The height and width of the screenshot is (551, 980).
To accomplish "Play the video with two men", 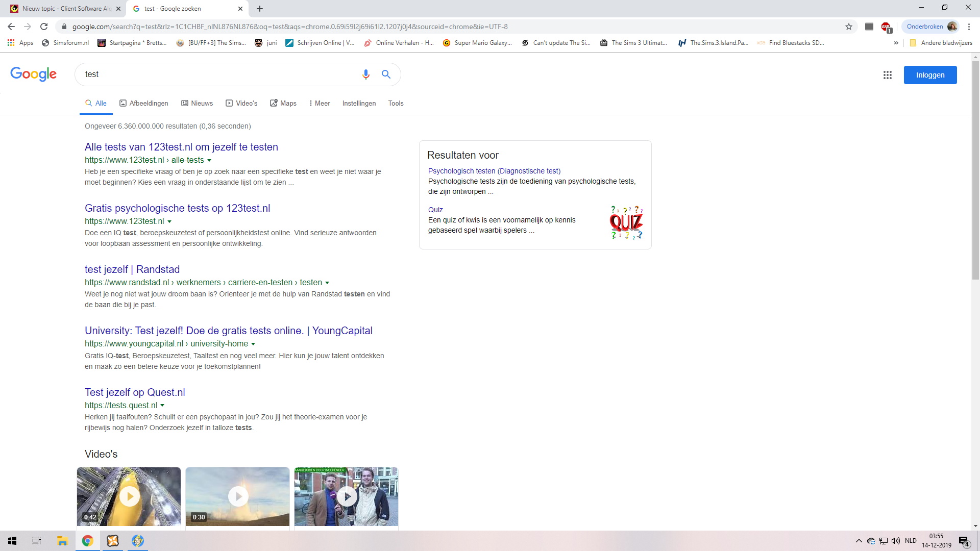I will click(x=346, y=496).
